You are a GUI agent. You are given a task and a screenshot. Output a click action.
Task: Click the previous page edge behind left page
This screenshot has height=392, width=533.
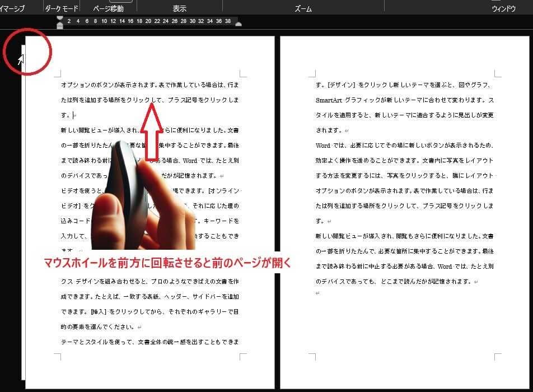coord(23,224)
